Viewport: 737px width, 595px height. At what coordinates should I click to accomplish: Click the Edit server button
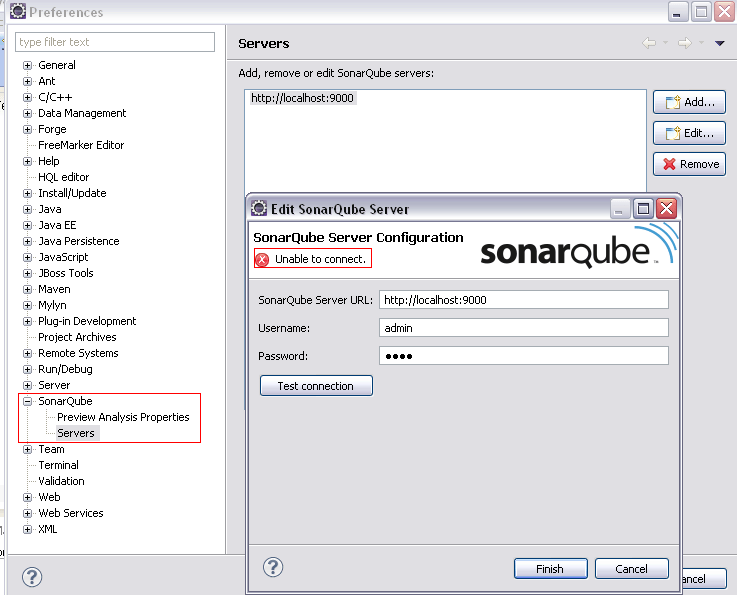689,133
